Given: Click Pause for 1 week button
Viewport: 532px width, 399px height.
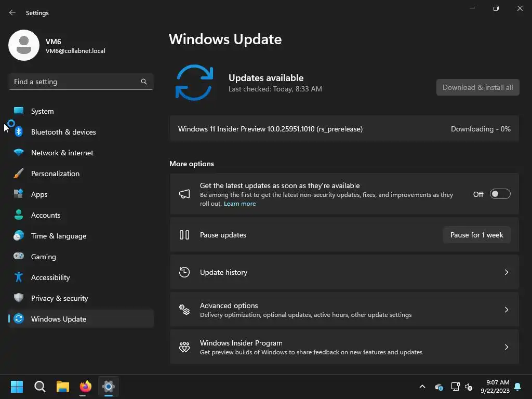Looking at the screenshot, I should (477, 235).
